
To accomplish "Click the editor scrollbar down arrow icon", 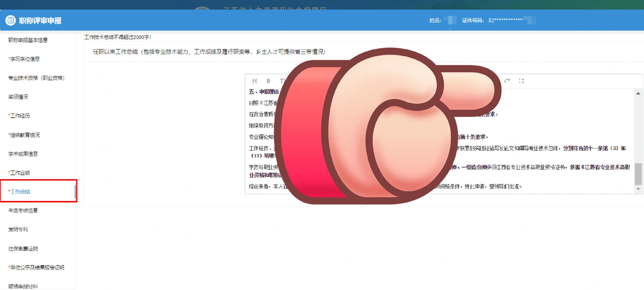I will (638, 189).
